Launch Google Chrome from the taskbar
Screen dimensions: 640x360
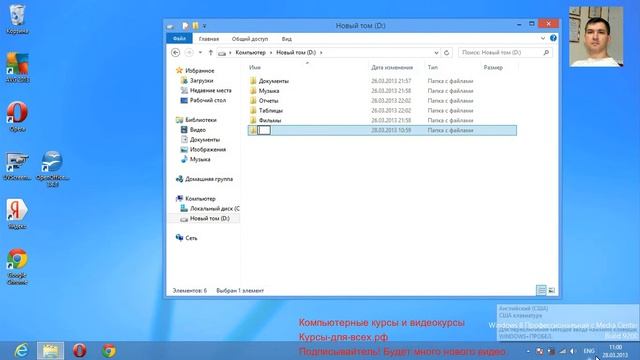[109, 351]
